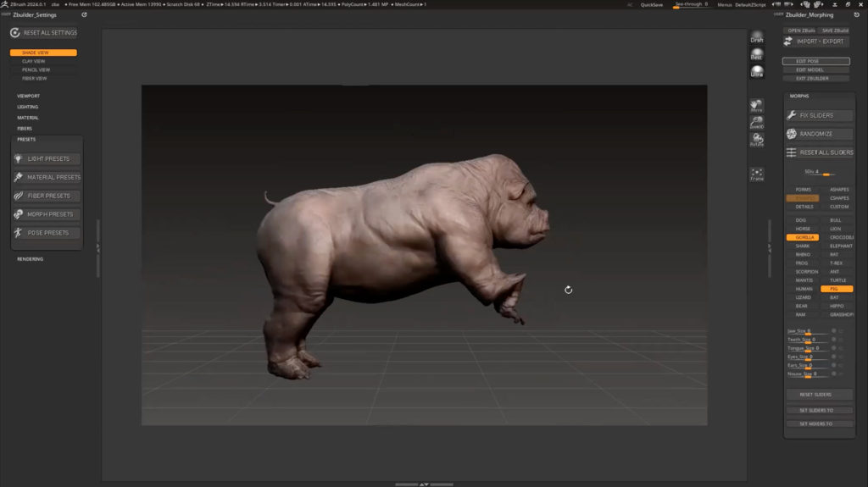Click the Fix Sliders wrench icon

[791, 115]
